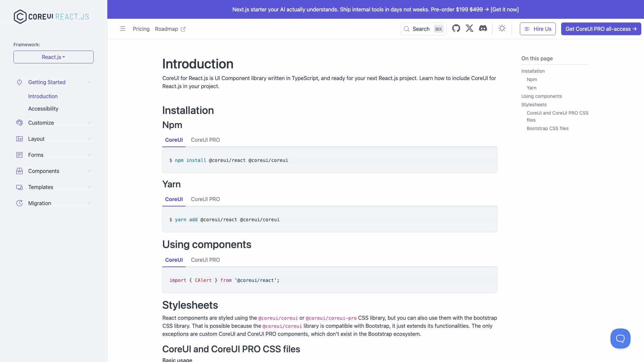644x362 pixels.
Task: Jump to Yarn in page outline
Action: pyautogui.click(x=531, y=88)
